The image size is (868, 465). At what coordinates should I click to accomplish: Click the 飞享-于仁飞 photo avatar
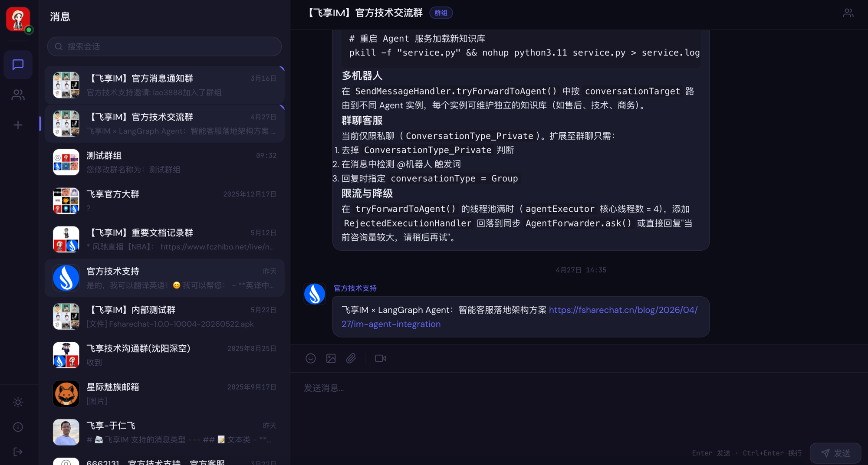coord(66,432)
